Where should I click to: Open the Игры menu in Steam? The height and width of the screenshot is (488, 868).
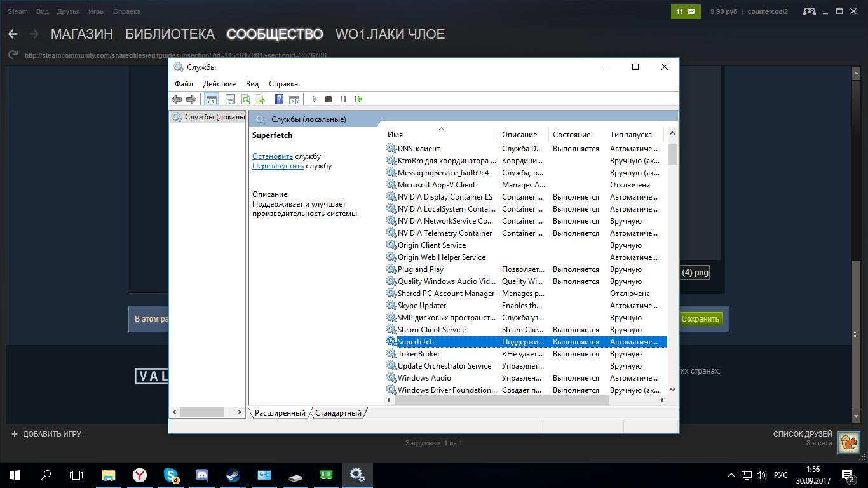[x=96, y=12]
